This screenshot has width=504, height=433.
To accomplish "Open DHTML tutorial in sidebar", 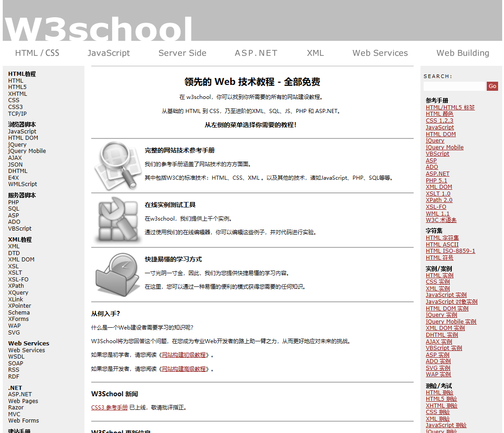I will [18, 171].
